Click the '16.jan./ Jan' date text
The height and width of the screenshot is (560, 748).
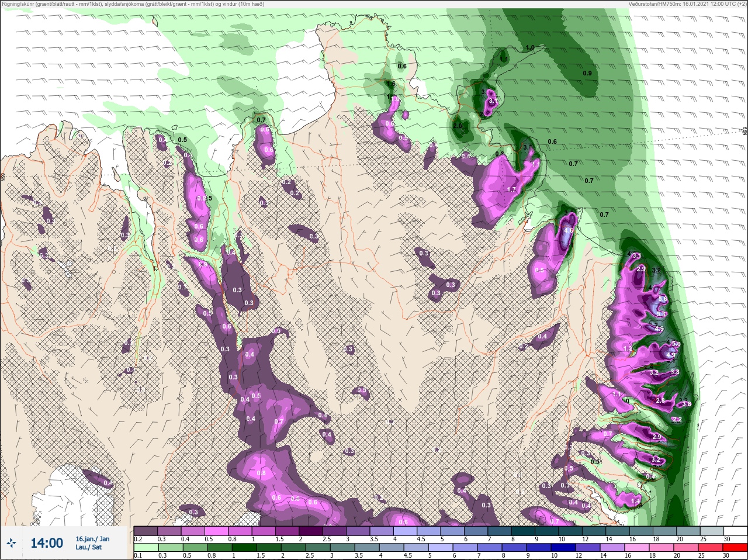(x=92, y=538)
